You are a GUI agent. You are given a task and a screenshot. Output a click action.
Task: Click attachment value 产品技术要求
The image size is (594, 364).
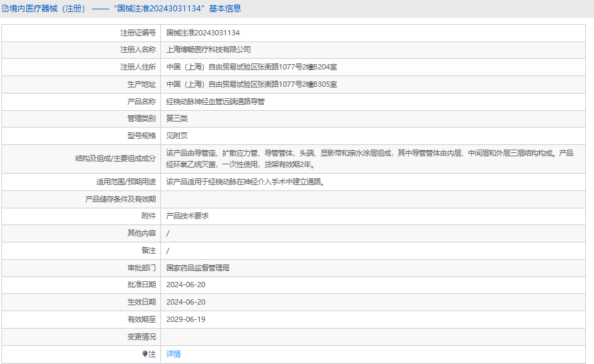pyautogui.click(x=188, y=216)
